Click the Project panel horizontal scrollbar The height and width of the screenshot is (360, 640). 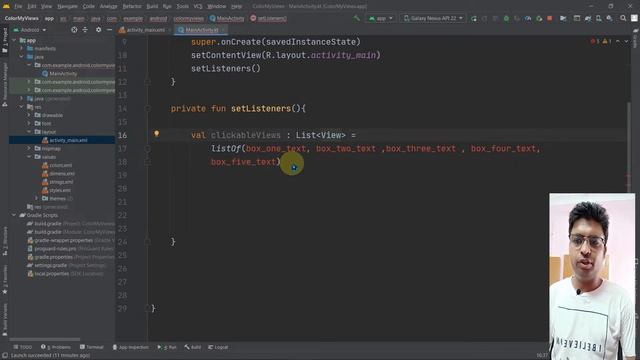point(45,339)
